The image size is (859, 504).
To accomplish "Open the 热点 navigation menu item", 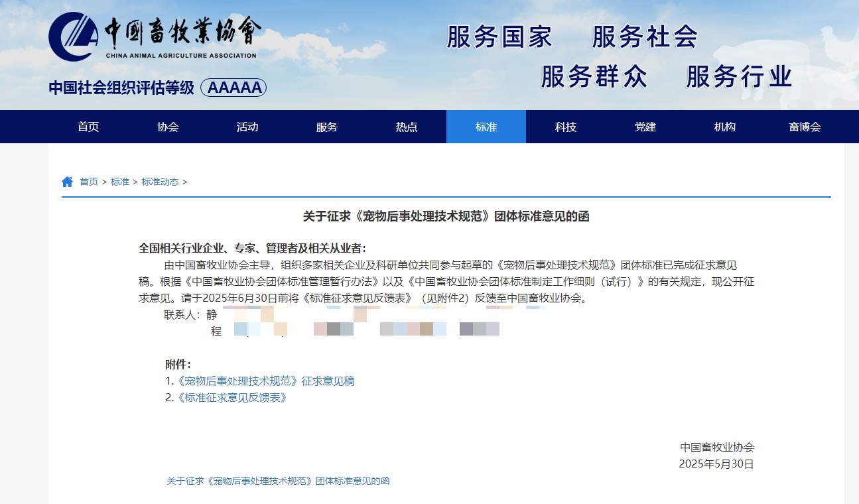I will click(x=406, y=127).
